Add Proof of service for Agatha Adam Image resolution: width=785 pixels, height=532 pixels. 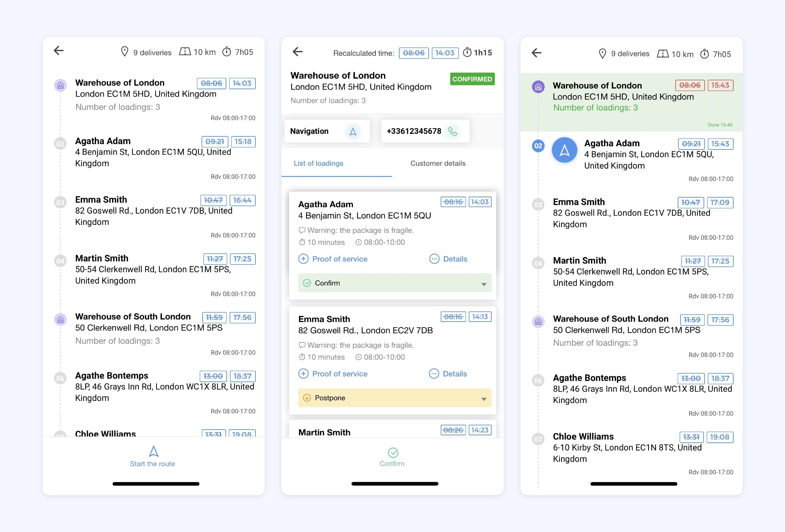coord(333,259)
